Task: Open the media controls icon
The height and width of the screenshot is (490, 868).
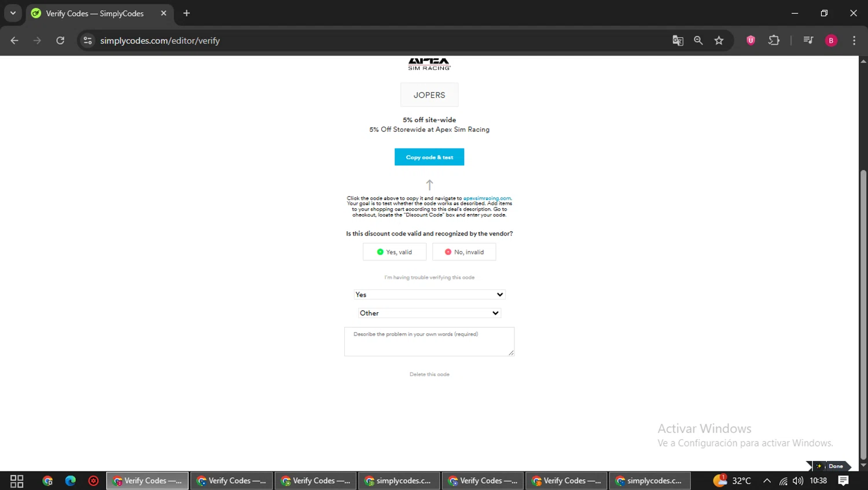Action: click(x=808, y=40)
